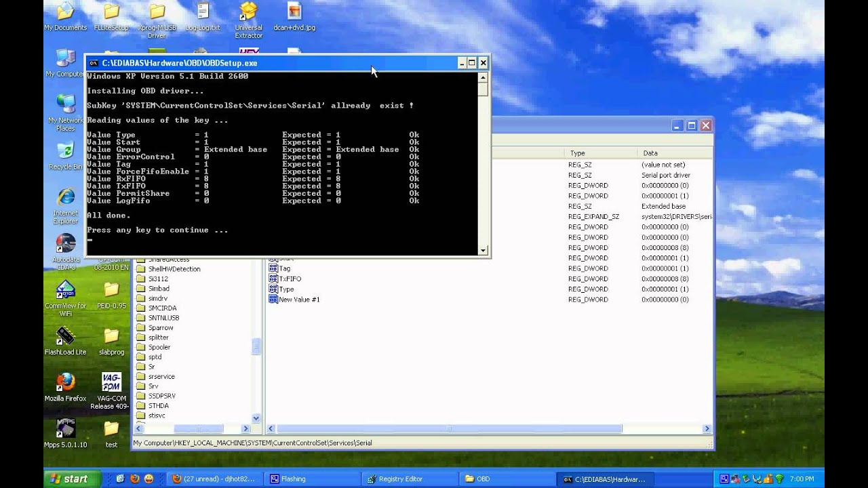Select the SSDPSRV registry key
868x488 pixels.
(x=161, y=396)
